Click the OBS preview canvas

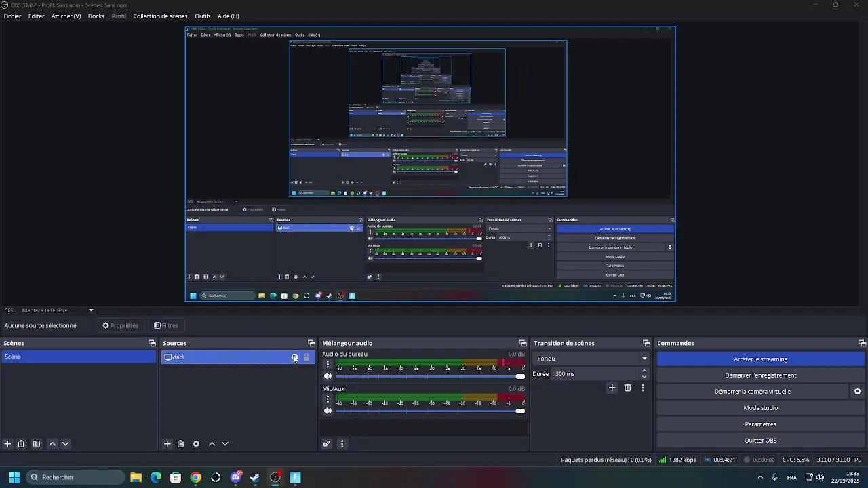(431, 164)
